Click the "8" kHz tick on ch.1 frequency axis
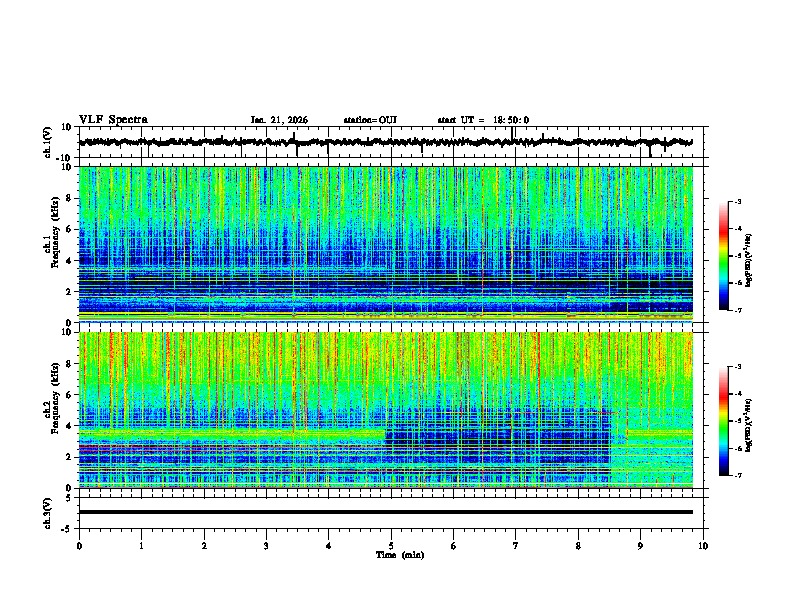This screenshot has height=612, width=792. pos(69,198)
